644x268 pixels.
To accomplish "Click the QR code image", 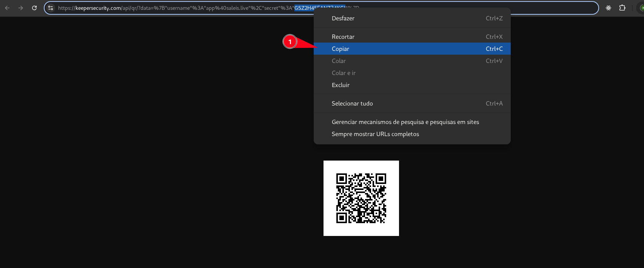I will click(x=361, y=198).
